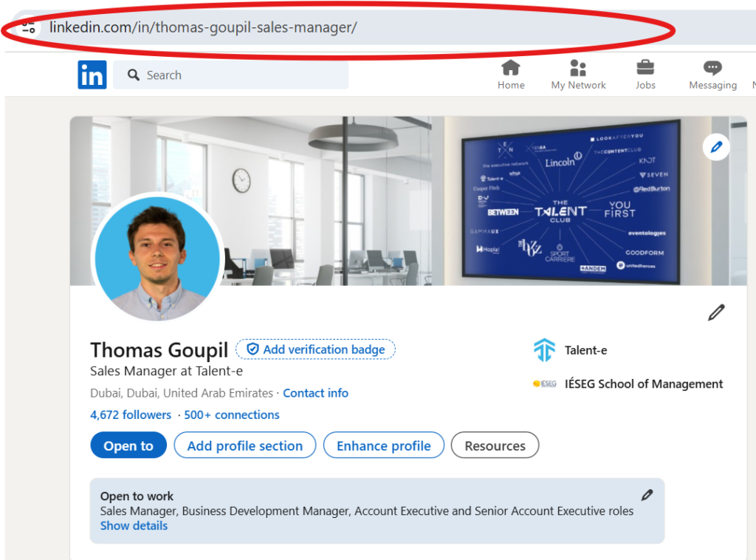Viewport: 756px width, 560px height.
Task: Click the Resources button
Action: tap(495, 445)
